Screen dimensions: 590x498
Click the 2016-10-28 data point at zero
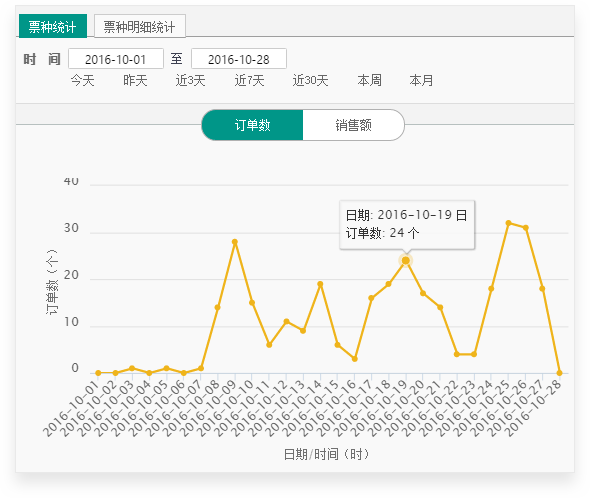559,373
